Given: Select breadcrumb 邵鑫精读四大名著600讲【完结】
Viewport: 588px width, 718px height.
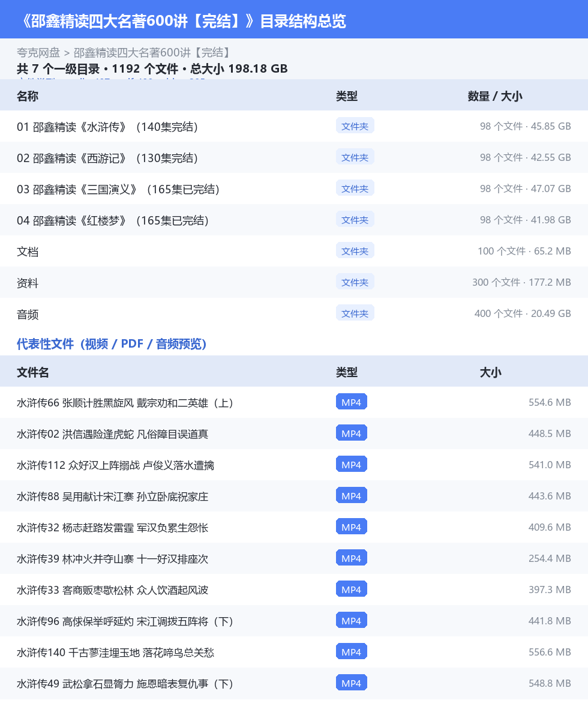Looking at the screenshot, I should 152,53.
